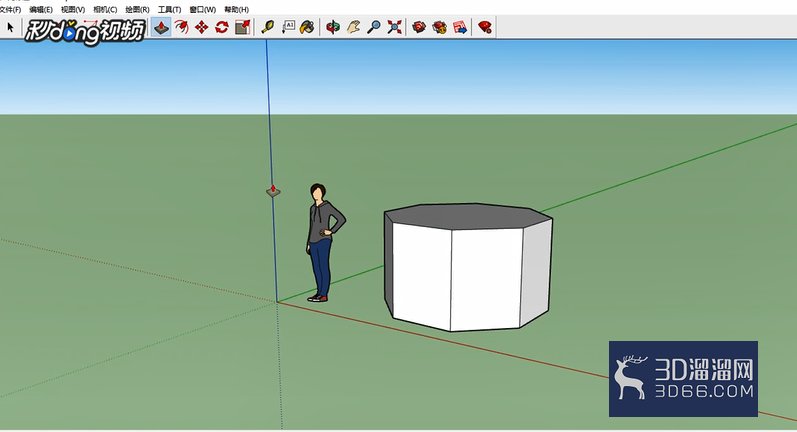This screenshot has width=797, height=432.
Task: Open the Extension Warehouse icon
Action: pos(440,27)
